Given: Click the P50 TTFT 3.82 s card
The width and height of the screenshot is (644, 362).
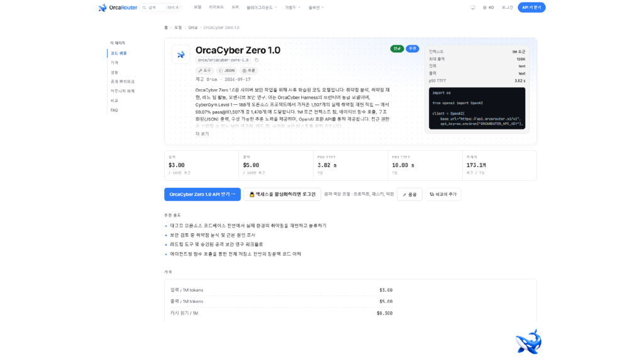Looking at the screenshot, I should pos(350,165).
